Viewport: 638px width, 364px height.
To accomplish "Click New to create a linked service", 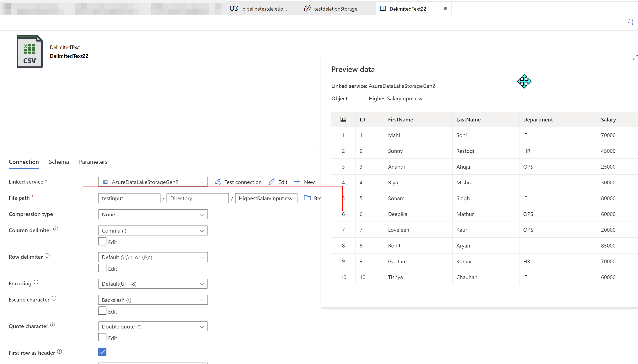I will pyautogui.click(x=304, y=182).
